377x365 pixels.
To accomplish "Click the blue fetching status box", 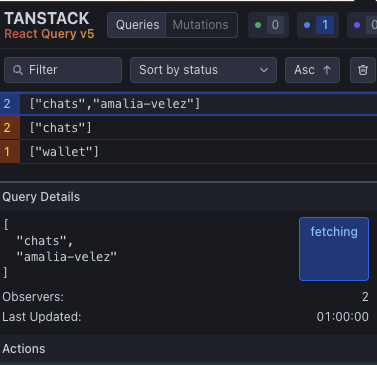I will [x=334, y=249].
